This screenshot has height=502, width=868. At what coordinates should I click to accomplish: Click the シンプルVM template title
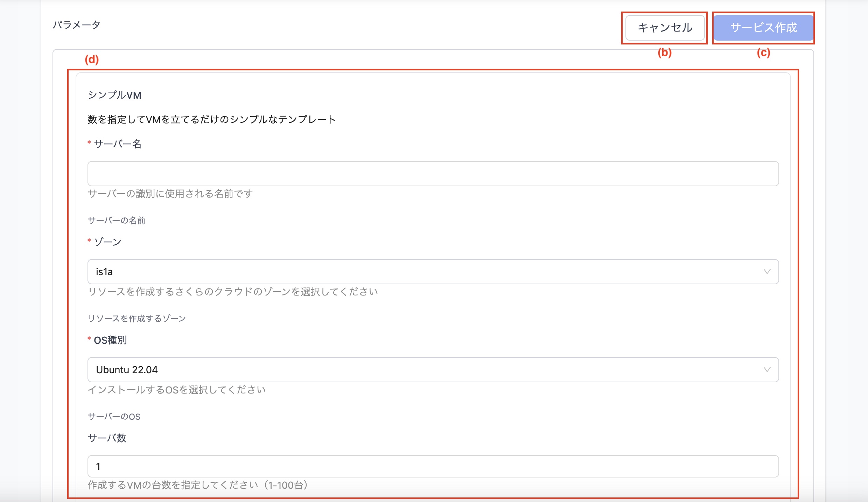[114, 95]
